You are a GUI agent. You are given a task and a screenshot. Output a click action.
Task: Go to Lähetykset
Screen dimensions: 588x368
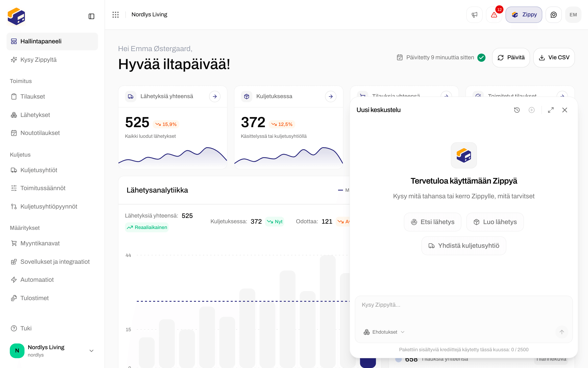(x=52, y=115)
